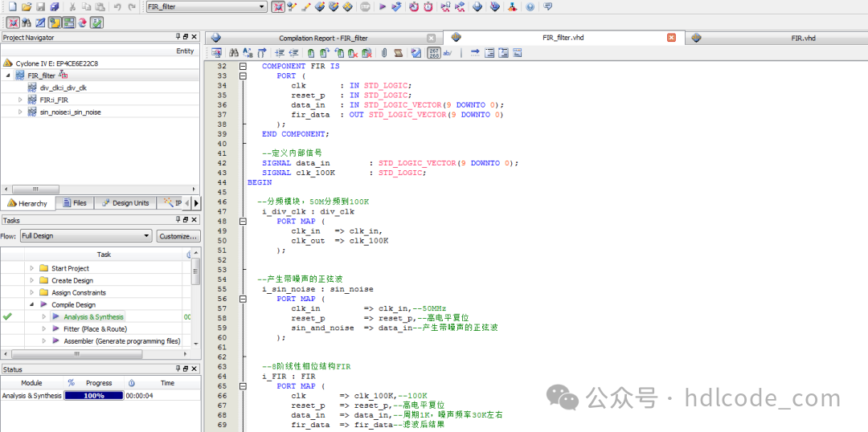Toggle bookmark with first green bookmark icon
868x432 pixels.
[311, 53]
